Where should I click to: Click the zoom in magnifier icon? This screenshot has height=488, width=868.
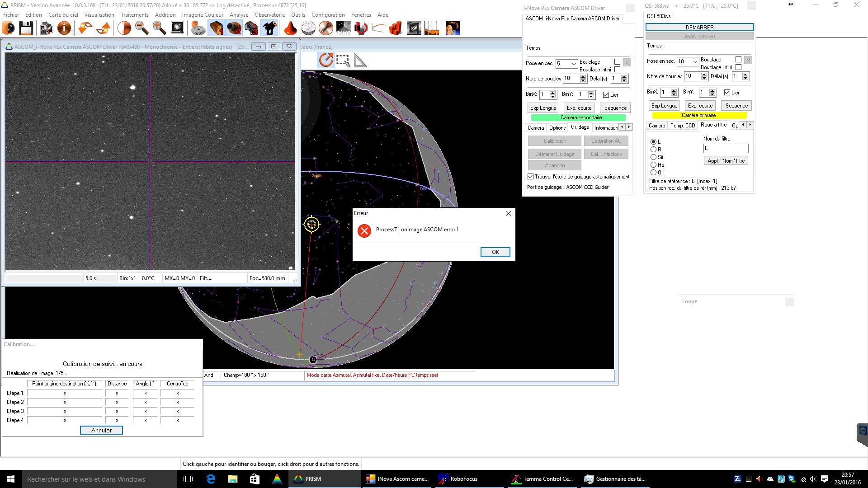tap(159, 28)
